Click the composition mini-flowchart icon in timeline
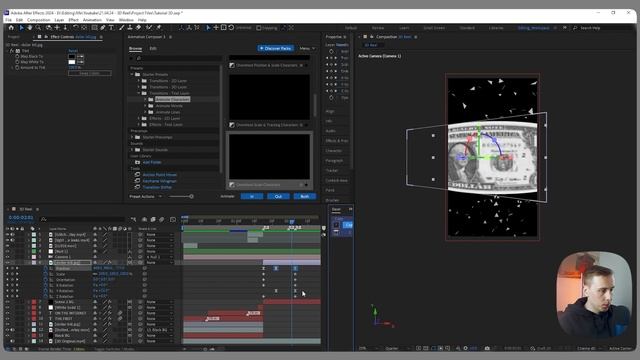 [133, 220]
